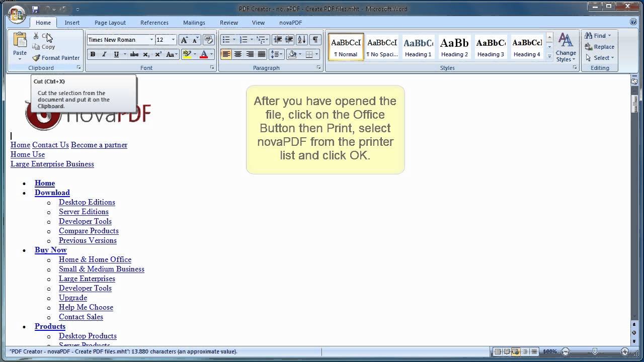Screen dimensions: 644x362
Task: Toggle Justify alignment
Action: coord(262,54)
